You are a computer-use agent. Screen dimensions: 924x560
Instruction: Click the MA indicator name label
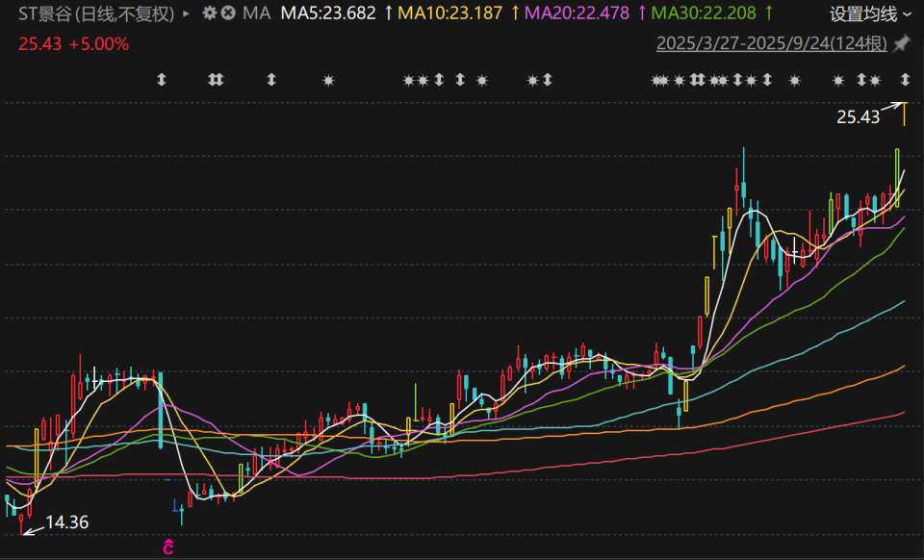pos(256,13)
